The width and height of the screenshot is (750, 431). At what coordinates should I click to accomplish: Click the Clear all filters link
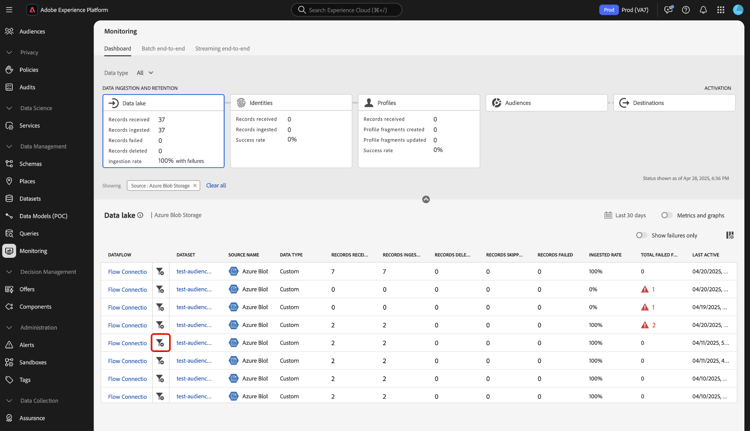[x=216, y=185]
